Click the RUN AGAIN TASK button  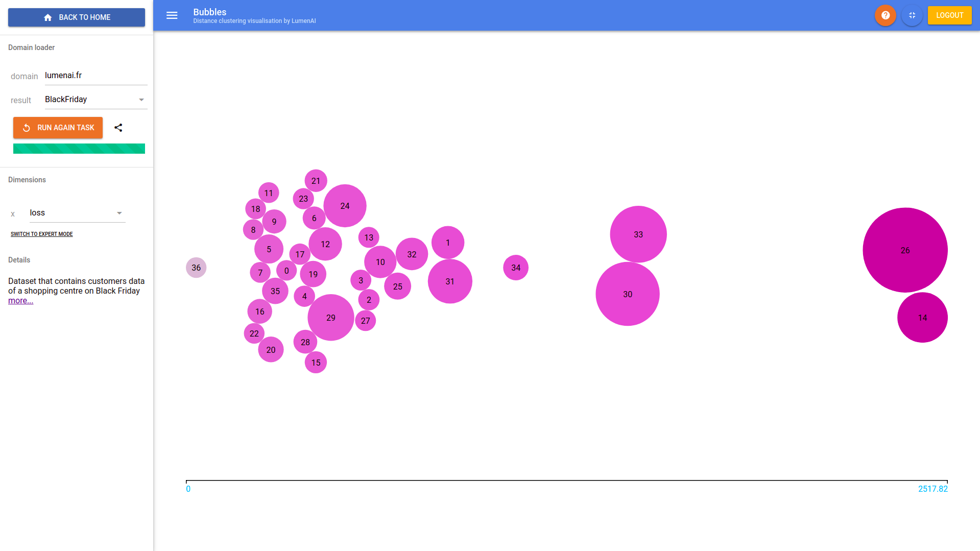[58, 128]
